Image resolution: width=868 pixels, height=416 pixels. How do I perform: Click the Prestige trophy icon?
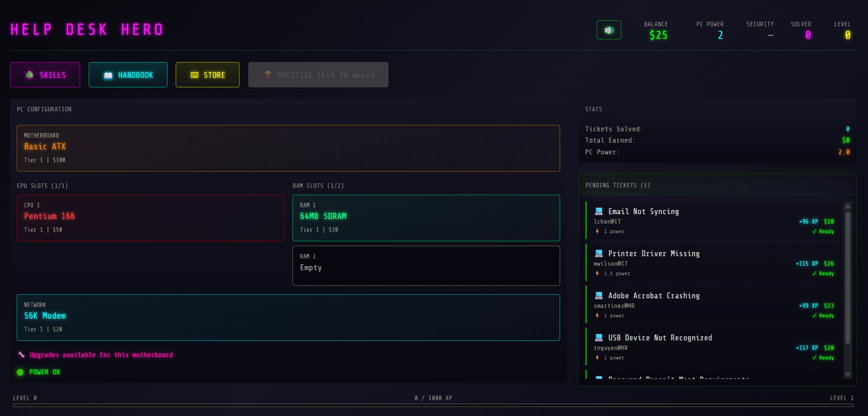coord(268,75)
